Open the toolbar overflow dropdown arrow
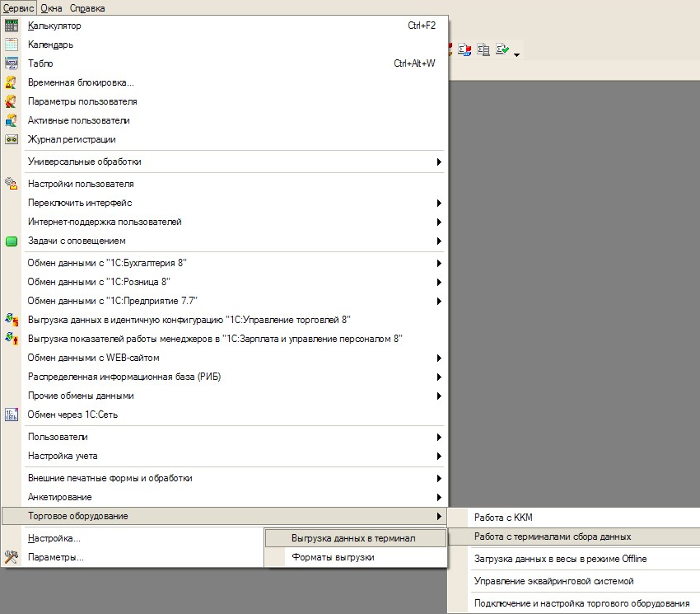 click(x=516, y=55)
